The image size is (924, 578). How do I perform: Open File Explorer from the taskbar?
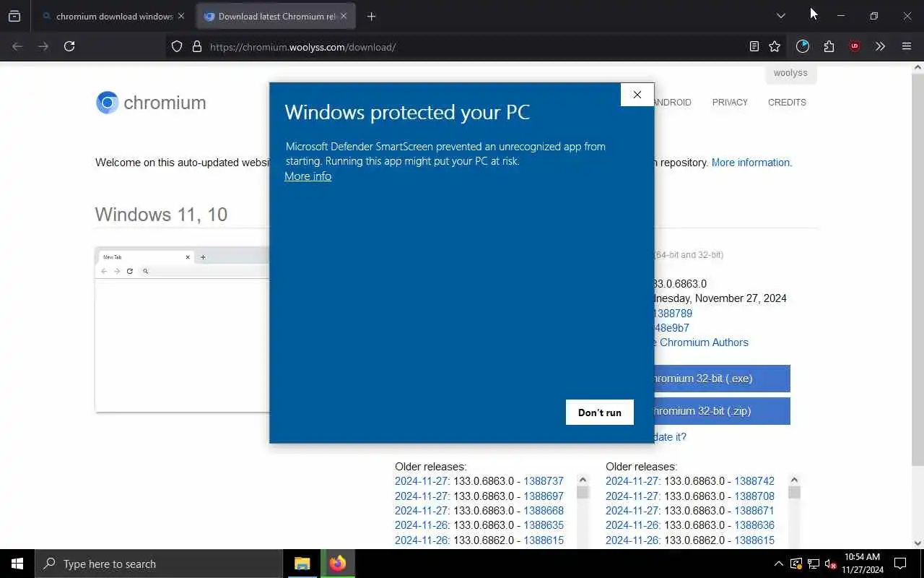[x=302, y=564]
